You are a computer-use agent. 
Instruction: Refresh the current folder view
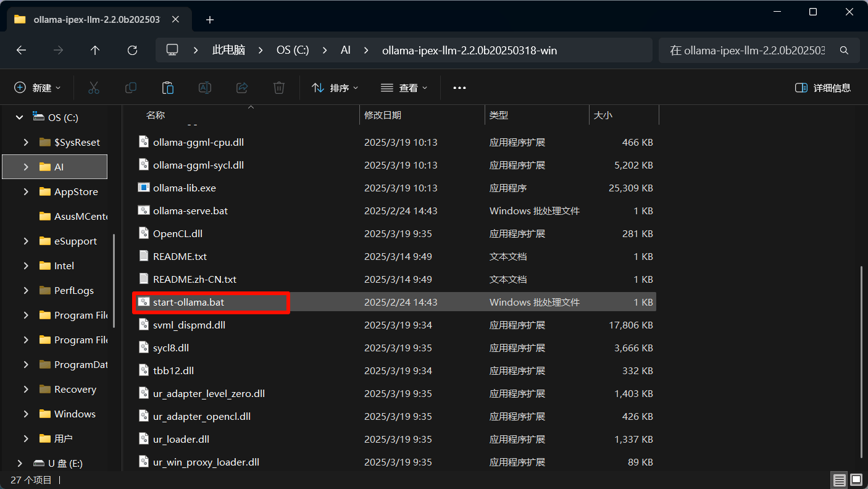click(x=132, y=51)
